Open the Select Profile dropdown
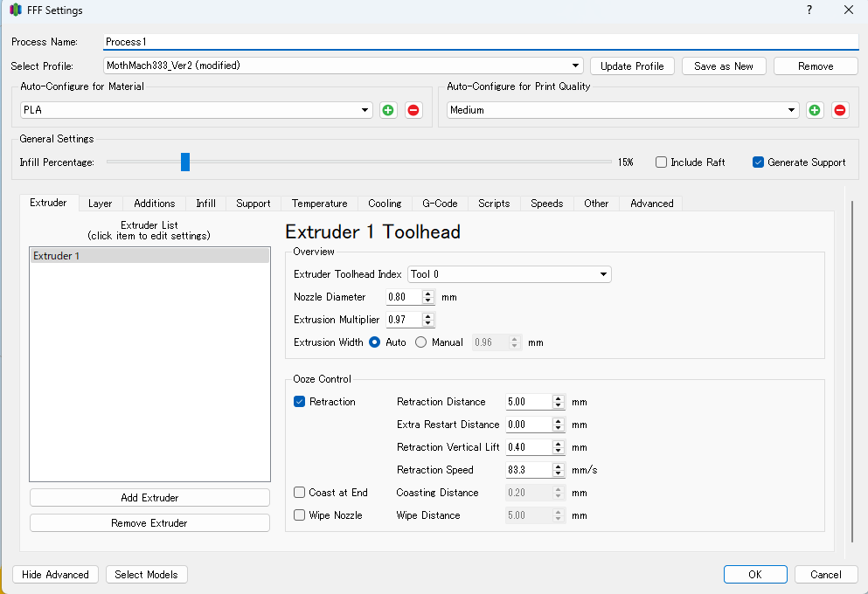This screenshot has height=594, width=868. (x=344, y=66)
